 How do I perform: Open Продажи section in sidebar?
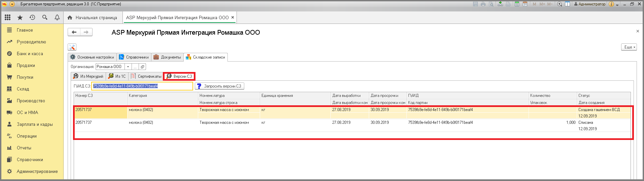pos(32,65)
